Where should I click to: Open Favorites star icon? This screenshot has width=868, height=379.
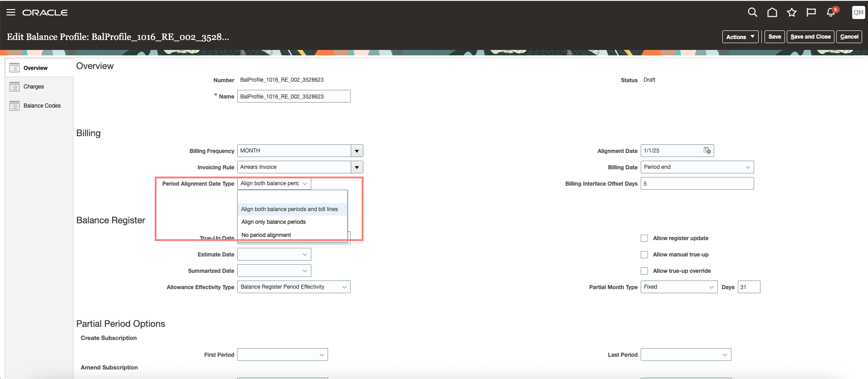[x=792, y=12]
